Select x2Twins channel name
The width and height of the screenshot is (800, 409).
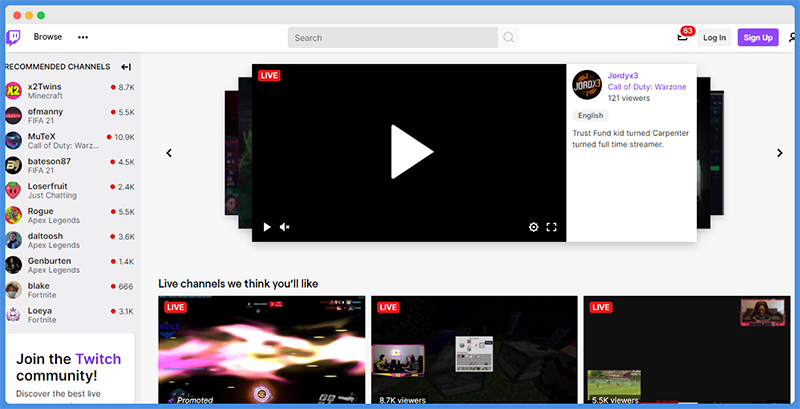(x=44, y=87)
